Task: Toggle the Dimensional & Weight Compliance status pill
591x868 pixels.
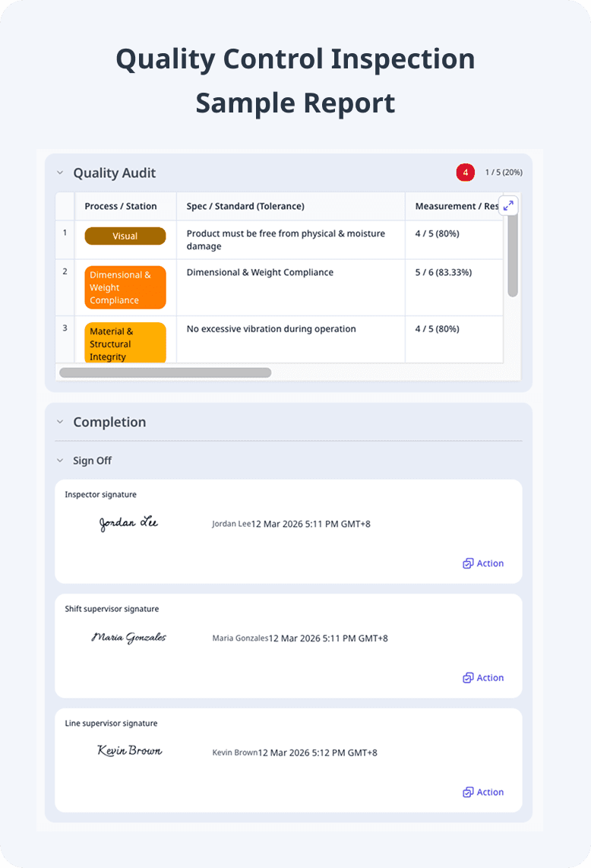Action: [x=125, y=287]
